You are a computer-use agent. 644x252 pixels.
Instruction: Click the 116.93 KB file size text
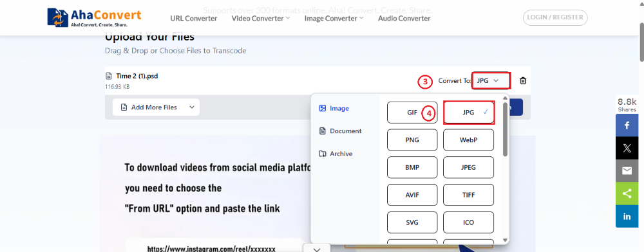coord(118,87)
